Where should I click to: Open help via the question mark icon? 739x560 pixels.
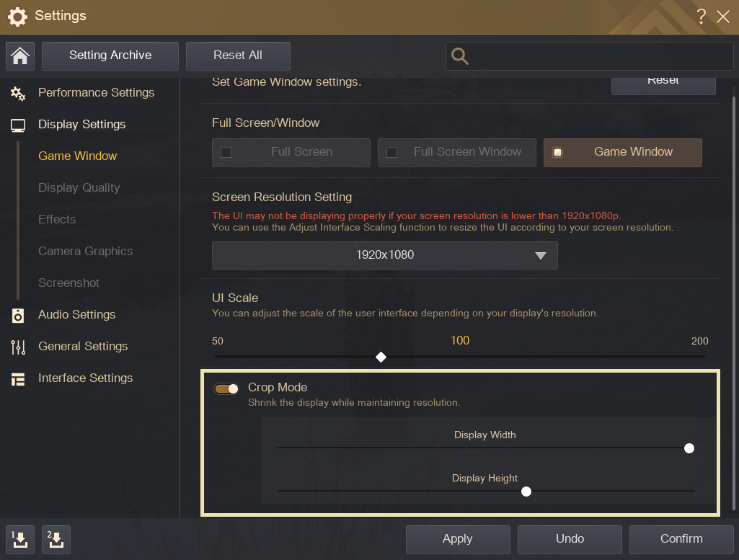(x=702, y=17)
